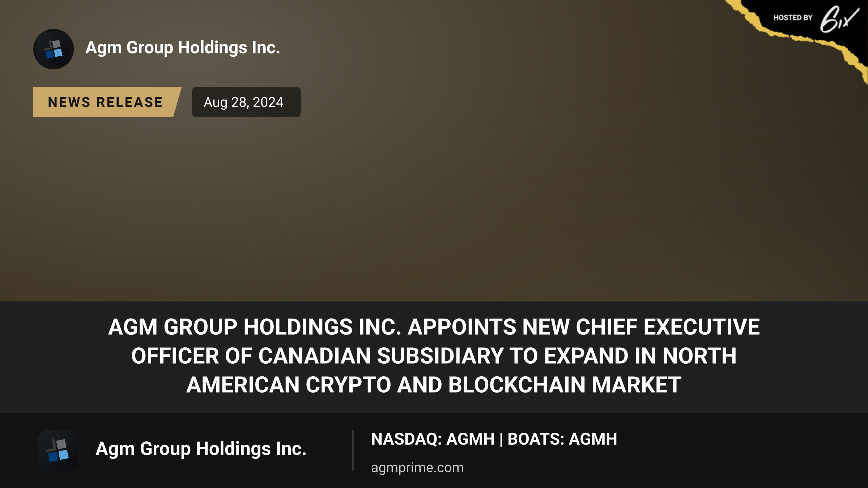Click the round AGM logo at top
The width and height of the screenshot is (868, 488).
[x=54, y=49]
